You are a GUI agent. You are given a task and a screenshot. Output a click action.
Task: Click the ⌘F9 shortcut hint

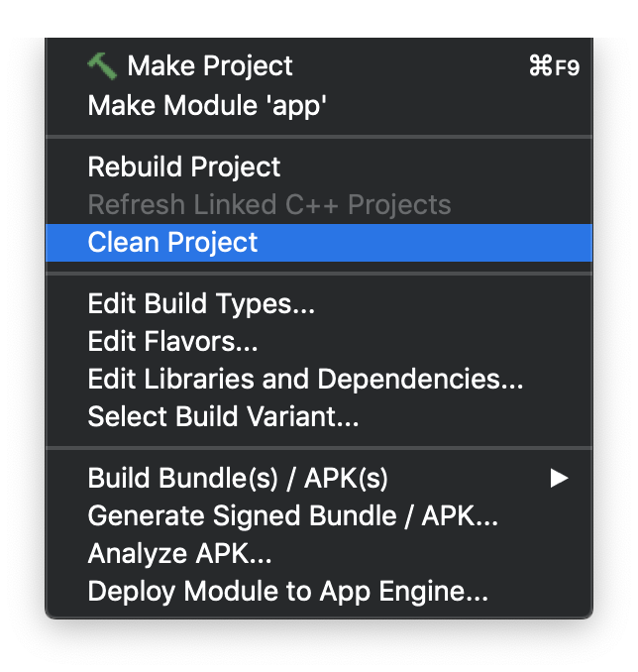click(x=554, y=66)
